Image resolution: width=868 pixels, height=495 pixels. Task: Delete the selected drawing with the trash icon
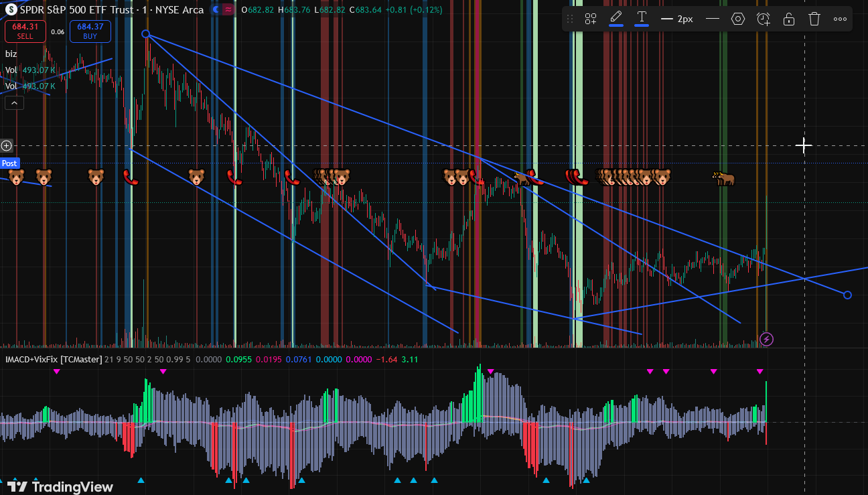point(814,19)
